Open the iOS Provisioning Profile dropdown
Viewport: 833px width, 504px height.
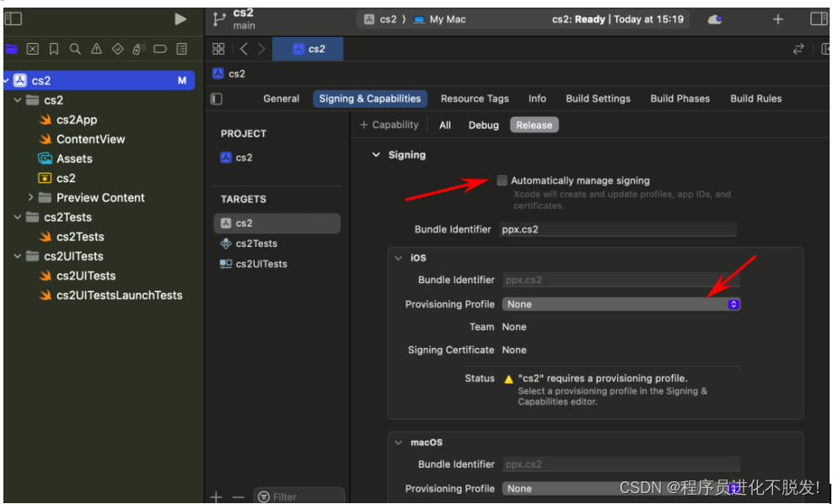621,304
